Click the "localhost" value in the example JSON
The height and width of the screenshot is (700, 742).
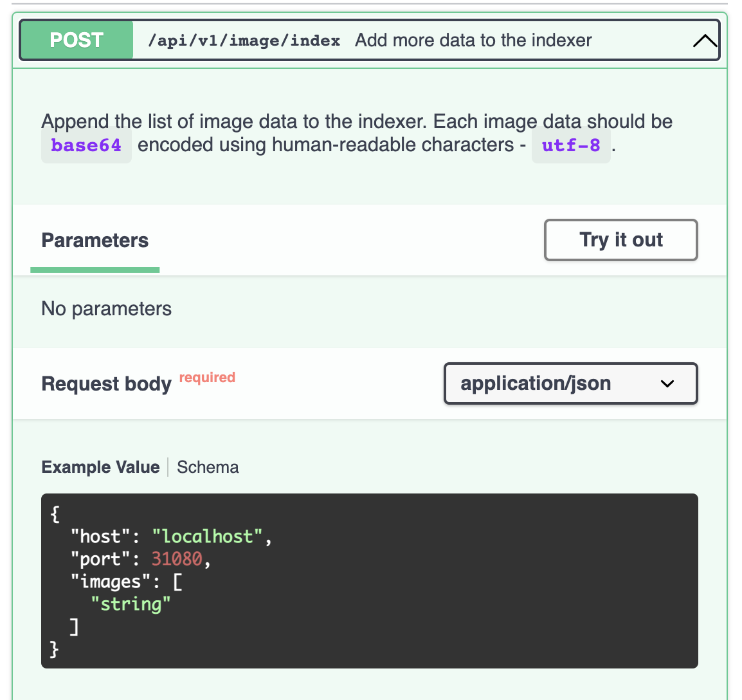pyautogui.click(x=208, y=537)
